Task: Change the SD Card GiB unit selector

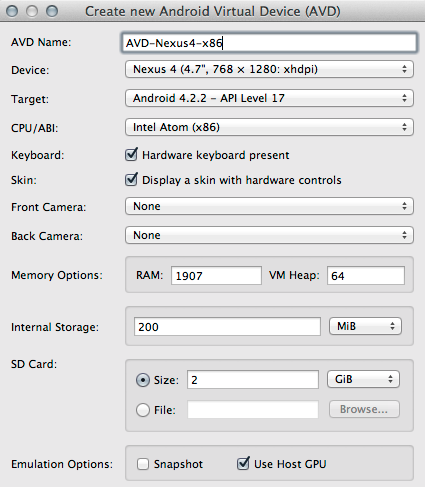Action: (x=363, y=379)
